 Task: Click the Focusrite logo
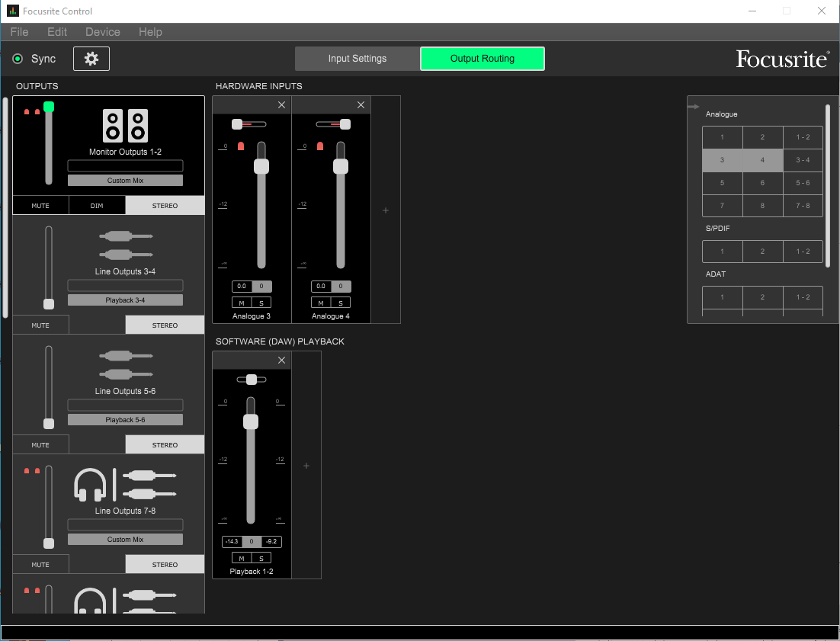pyautogui.click(x=782, y=59)
